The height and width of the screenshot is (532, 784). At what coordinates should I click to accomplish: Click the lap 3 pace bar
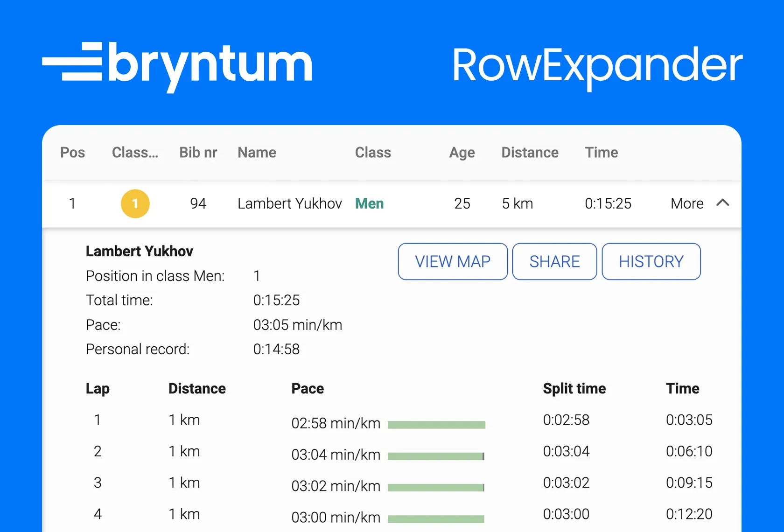coord(436,487)
